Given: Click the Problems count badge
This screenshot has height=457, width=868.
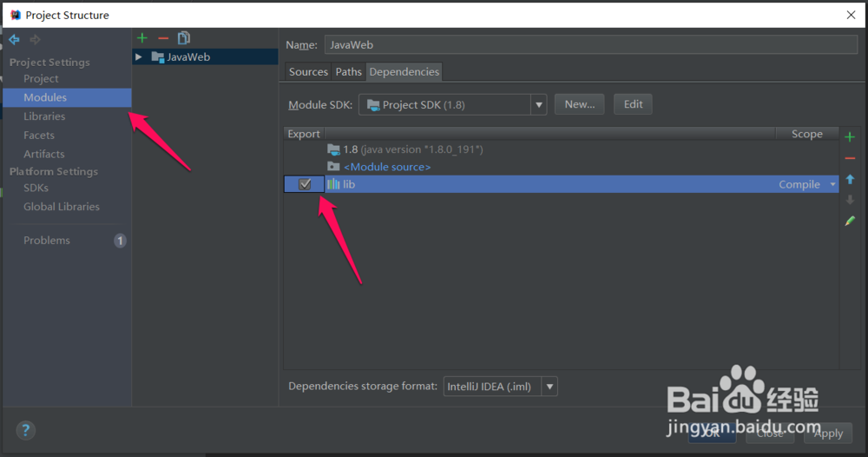Looking at the screenshot, I should pos(120,241).
